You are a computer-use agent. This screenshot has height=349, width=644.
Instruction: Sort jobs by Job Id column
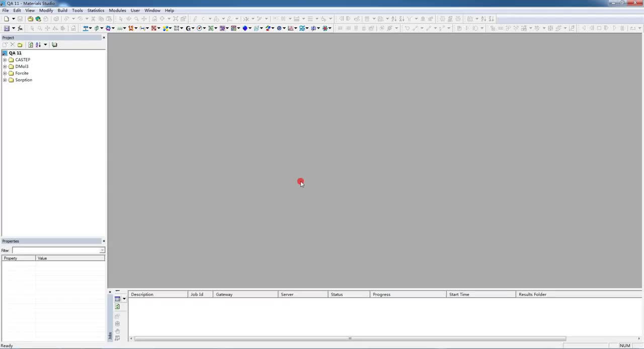(200, 294)
